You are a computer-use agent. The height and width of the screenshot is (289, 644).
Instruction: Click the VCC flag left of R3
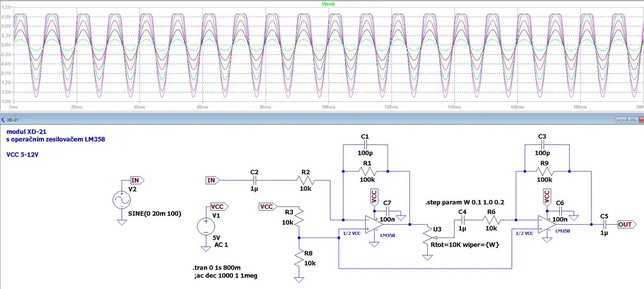(x=268, y=207)
